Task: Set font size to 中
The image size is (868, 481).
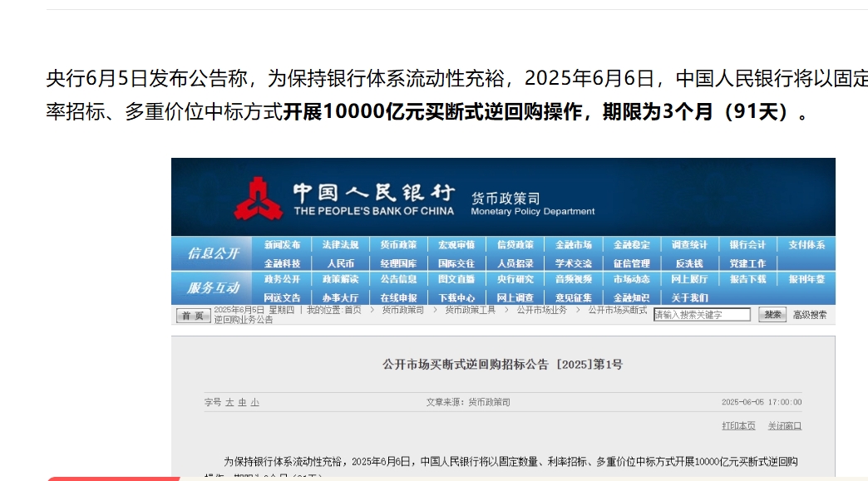Action: coord(243,402)
